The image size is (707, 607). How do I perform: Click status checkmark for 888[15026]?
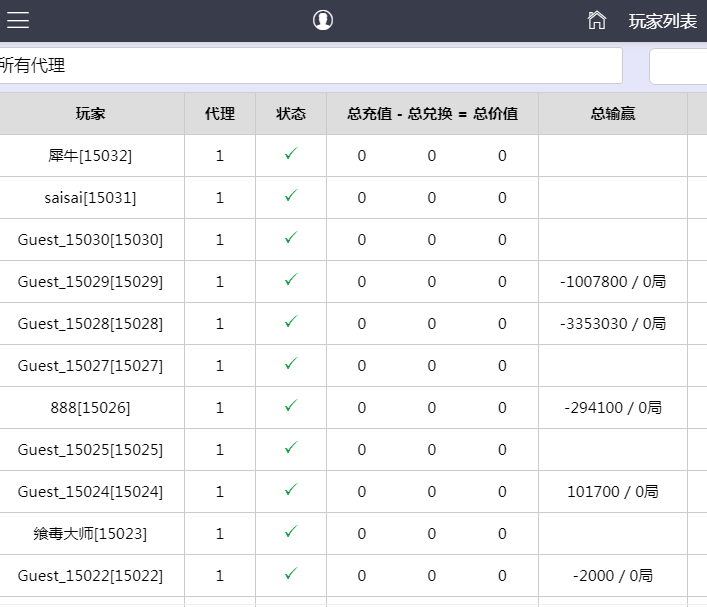click(x=290, y=407)
